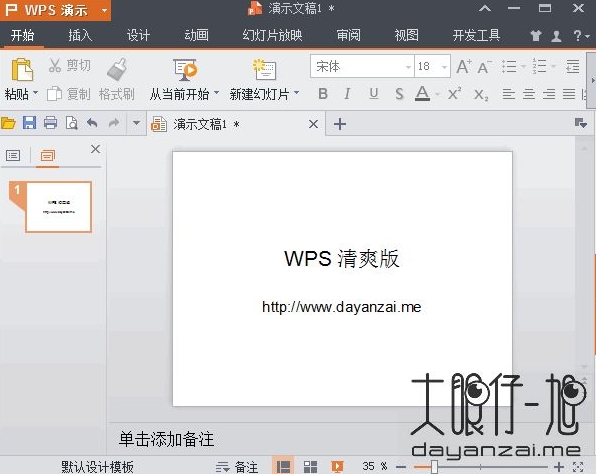Change font color with the A button
The height and width of the screenshot is (474, 596).
422,94
